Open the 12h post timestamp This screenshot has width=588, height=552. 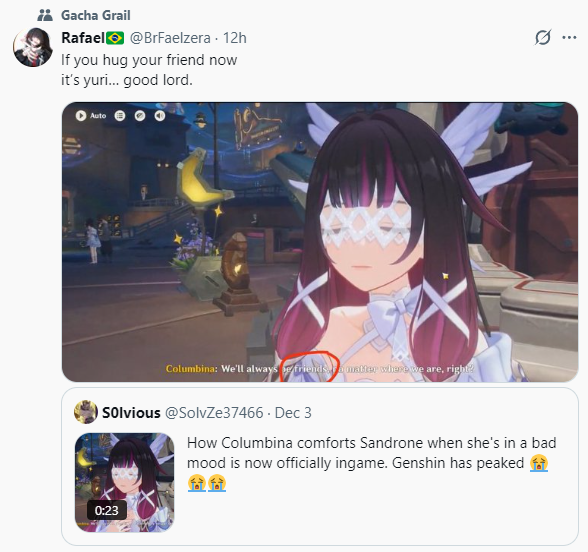click(x=235, y=38)
